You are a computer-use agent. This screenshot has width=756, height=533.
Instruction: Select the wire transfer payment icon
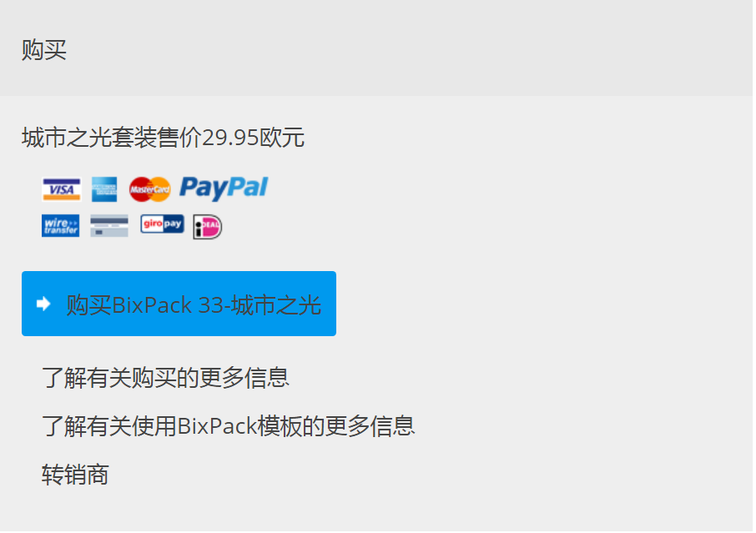61,225
